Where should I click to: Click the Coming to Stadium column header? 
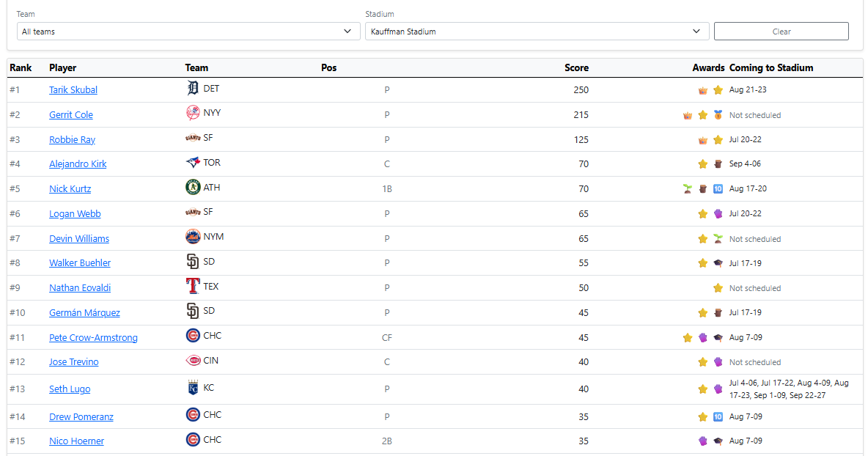point(771,67)
